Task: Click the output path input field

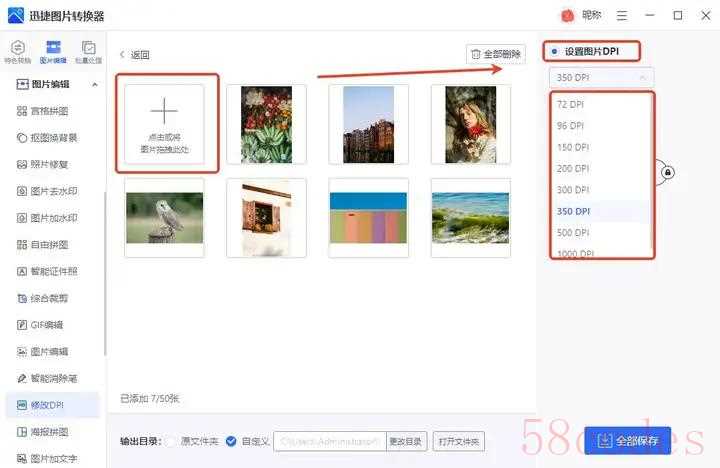Action: [330, 441]
